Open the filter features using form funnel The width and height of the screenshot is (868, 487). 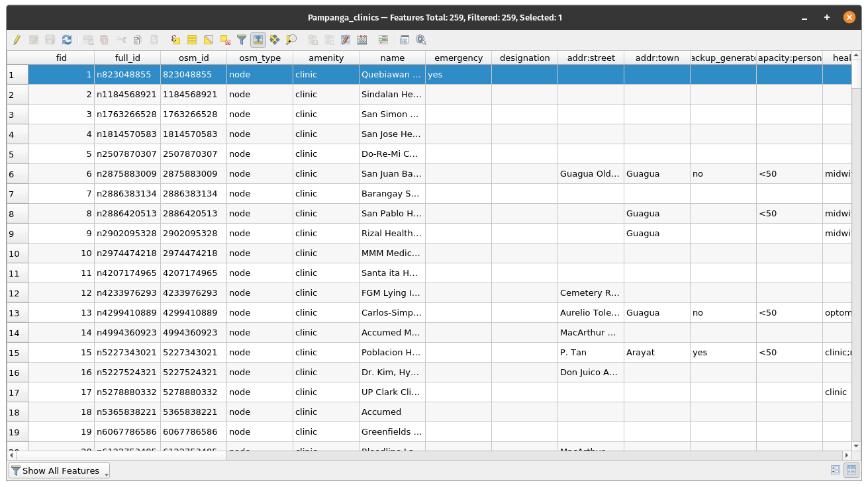click(x=242, y=40)
